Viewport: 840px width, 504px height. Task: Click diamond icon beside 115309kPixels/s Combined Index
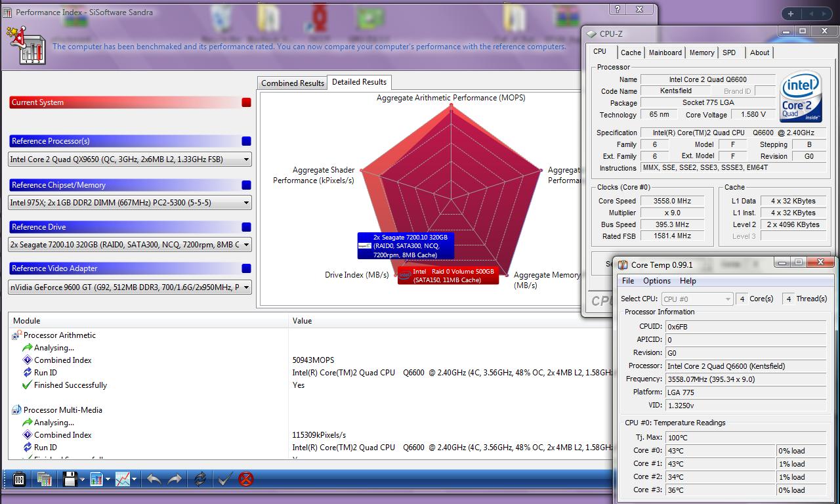click(27, 435)
